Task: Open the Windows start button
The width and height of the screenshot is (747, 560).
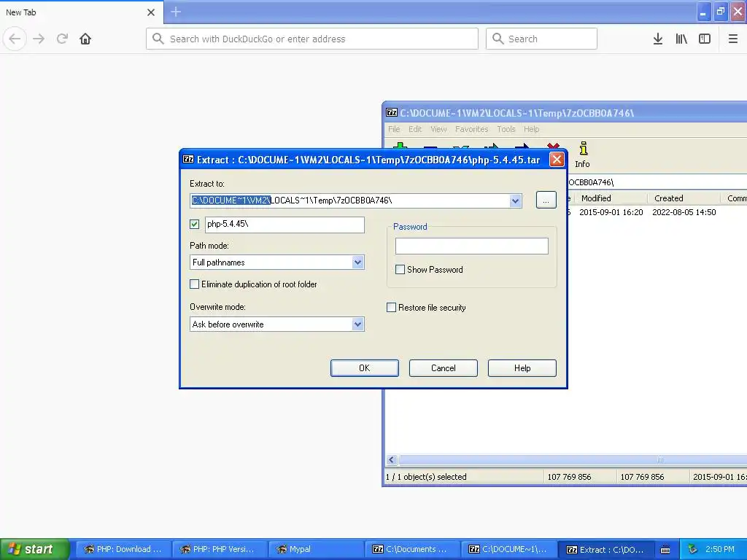Action: [x=34, y=550]
